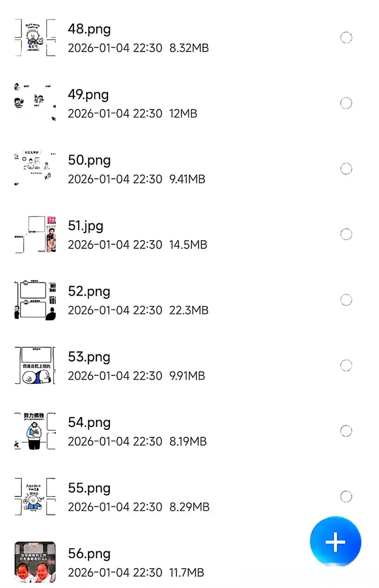Open the file named 52.png
The height and width of the screenshot is (588, 379).
click(x=89, y=291)
